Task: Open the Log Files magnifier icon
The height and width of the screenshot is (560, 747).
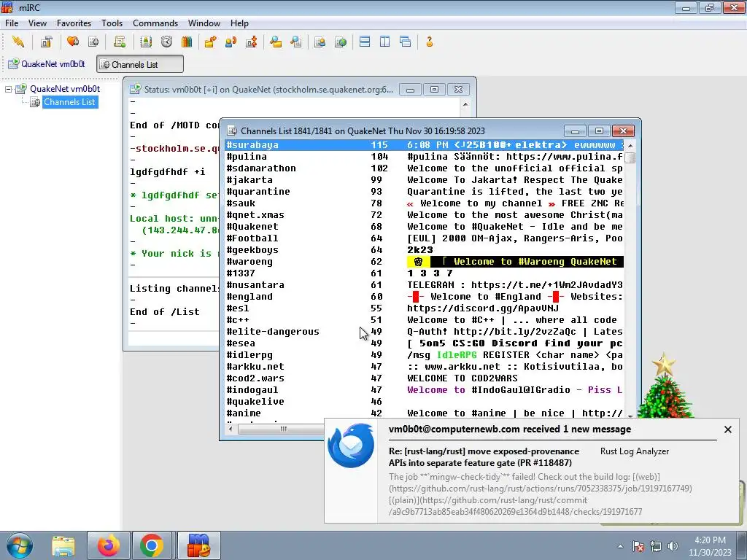Action: click(x=296, y=42)
